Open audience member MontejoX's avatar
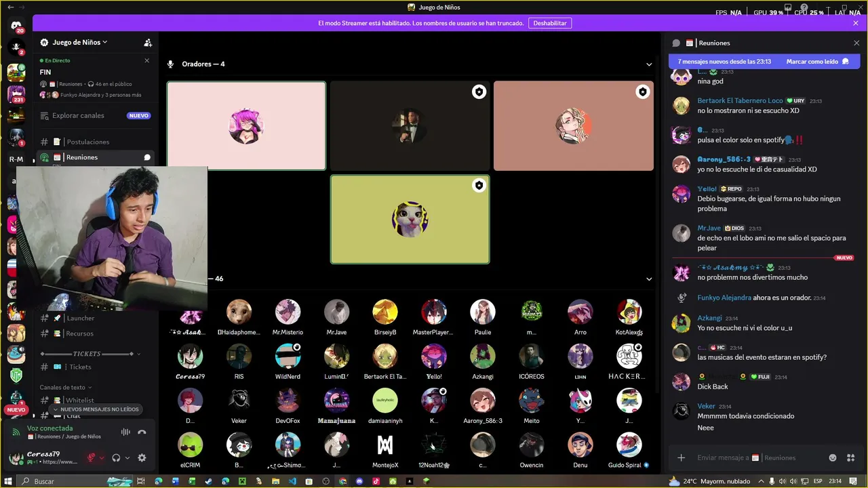 pyautogui.click(x=385, y=445)
